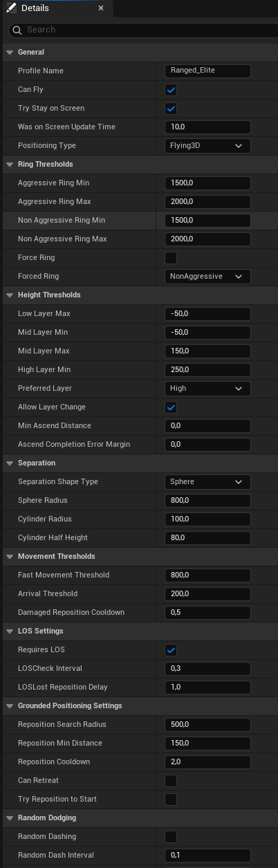The image size is (278, 868).
Task: Open the Positioning Type dropdown
Action: tap(207, 146)
